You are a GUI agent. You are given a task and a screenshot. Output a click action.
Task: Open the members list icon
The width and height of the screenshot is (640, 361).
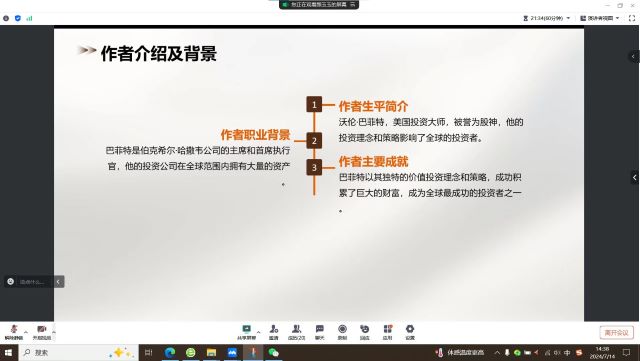click(x=296, y=332)
